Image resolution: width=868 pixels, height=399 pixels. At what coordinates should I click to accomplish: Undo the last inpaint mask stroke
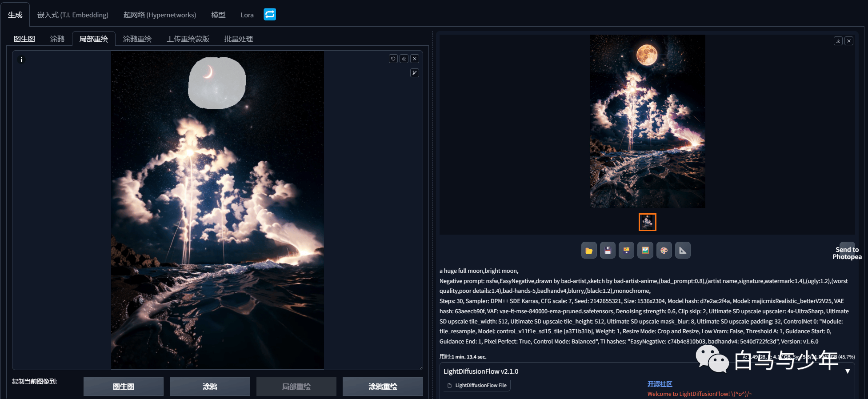point(393,59)
